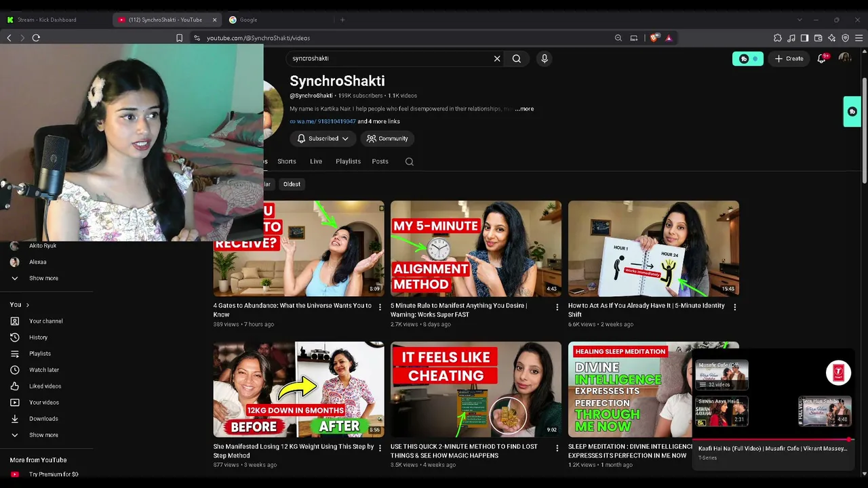The height and width of the screenshot is (488, 868).
Task: Click the Create button
Action: (x=789, y=59)
